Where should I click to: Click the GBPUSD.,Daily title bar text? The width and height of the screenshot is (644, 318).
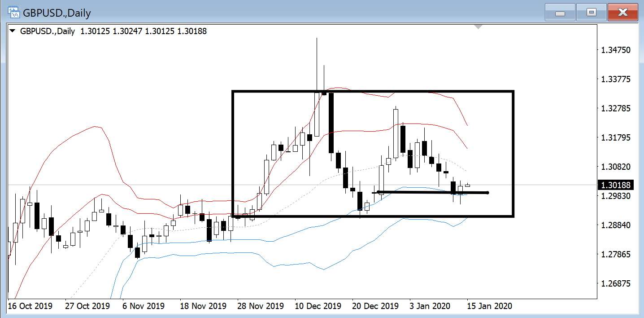coord(57,13)
